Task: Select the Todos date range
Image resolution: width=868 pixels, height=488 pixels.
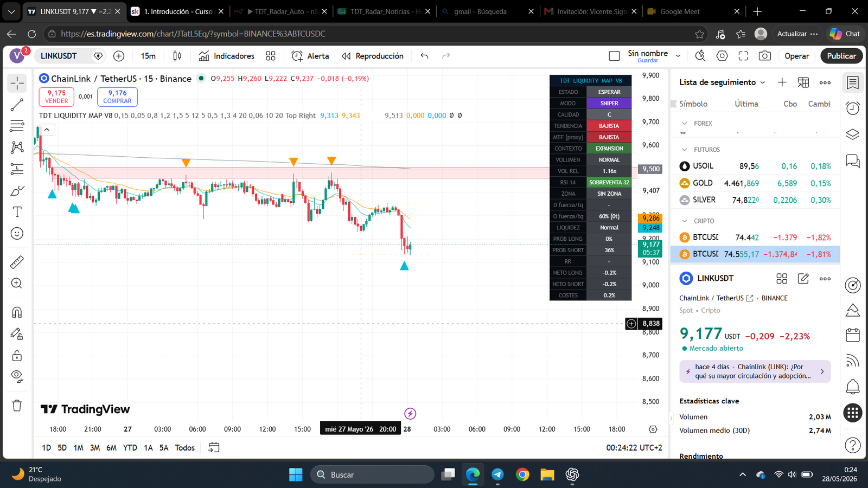Action: tap(184, 448)
